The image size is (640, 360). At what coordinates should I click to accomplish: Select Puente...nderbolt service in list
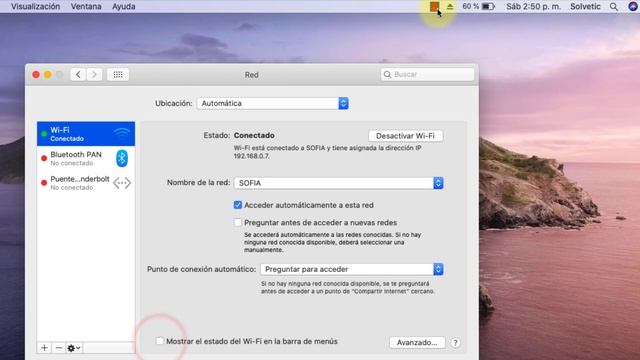pos(86,183)
